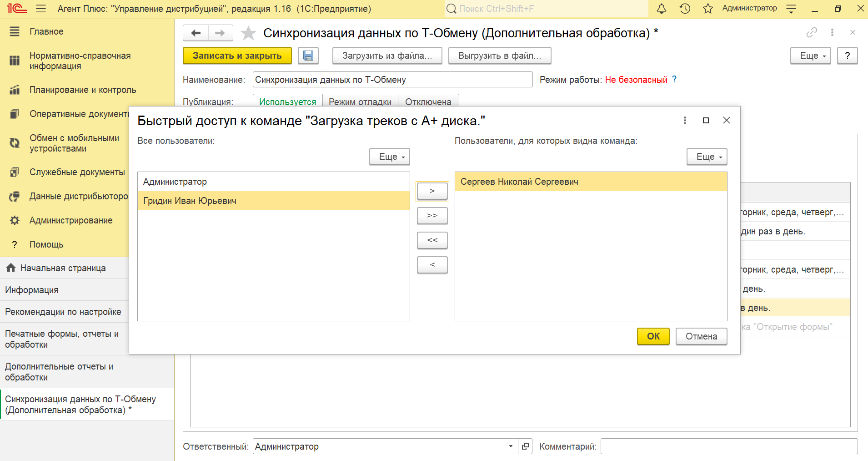The height and width of the screenshot is (461, 868).
Task: Open the form's Еще dropdown
Action: (x=811, y=56)
